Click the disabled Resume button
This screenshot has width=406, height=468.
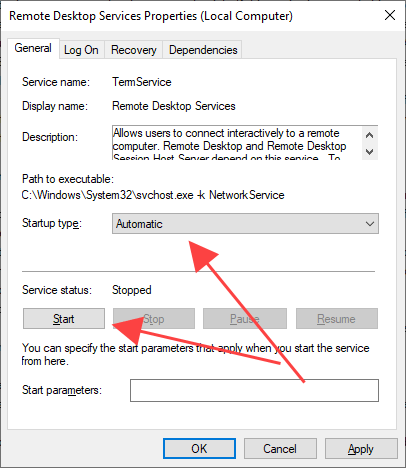click(x=337, y=319)
